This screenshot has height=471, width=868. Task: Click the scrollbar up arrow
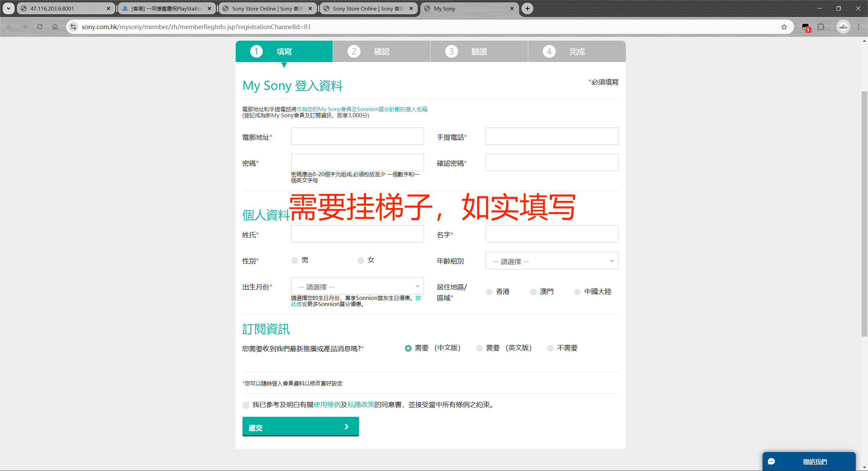pos(864,41)
